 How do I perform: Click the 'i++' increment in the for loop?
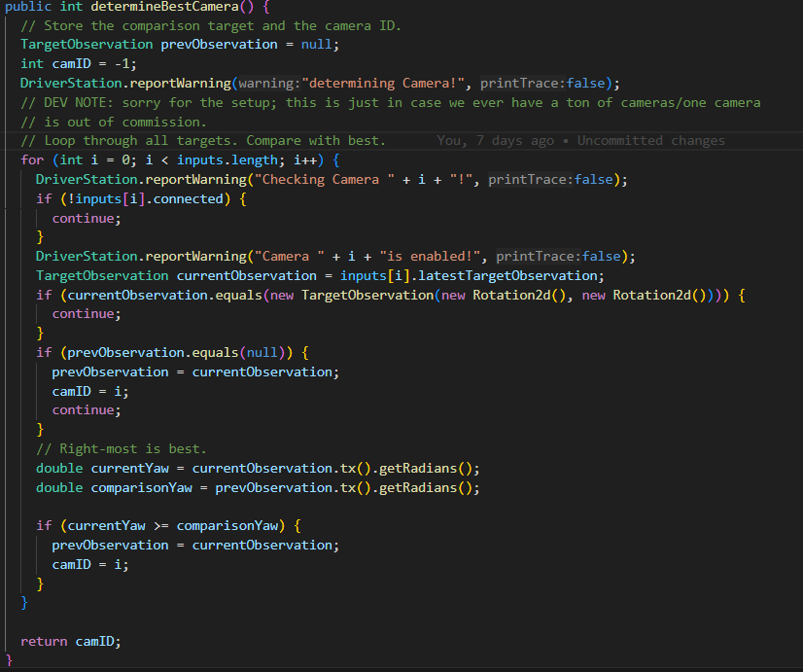tap(305, 160)
